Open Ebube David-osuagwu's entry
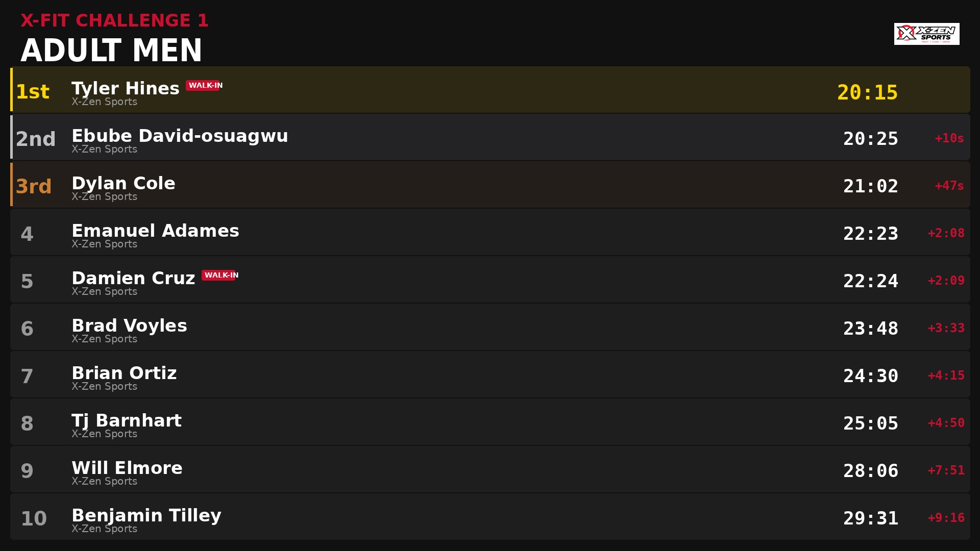This screenshot has width=980, height=551. 490,137
